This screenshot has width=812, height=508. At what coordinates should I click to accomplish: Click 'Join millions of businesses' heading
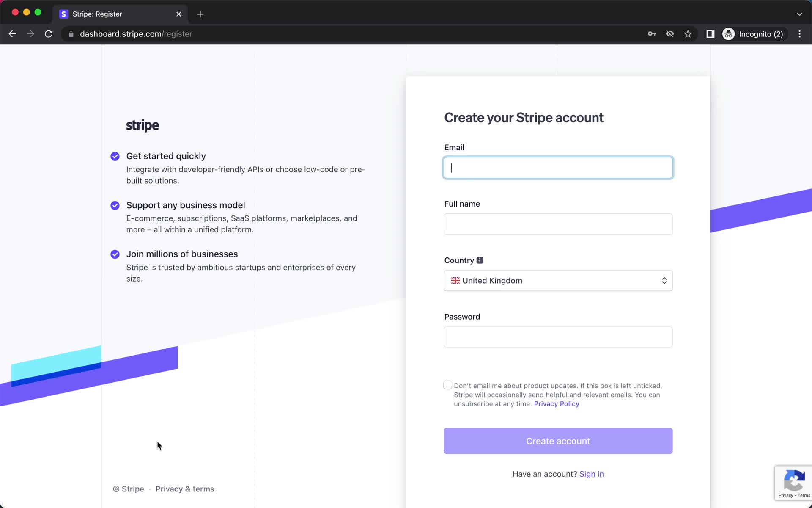[x=182, y=254]
